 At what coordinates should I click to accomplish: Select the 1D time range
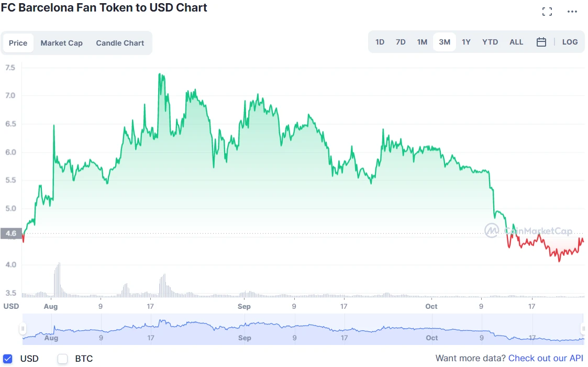(x=380, y=42)
